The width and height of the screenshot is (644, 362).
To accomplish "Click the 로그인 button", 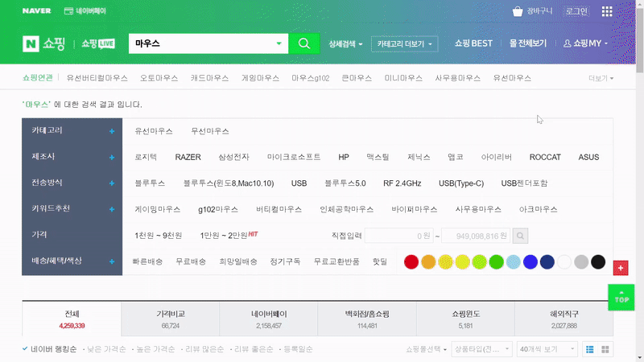I will [576, 11].
